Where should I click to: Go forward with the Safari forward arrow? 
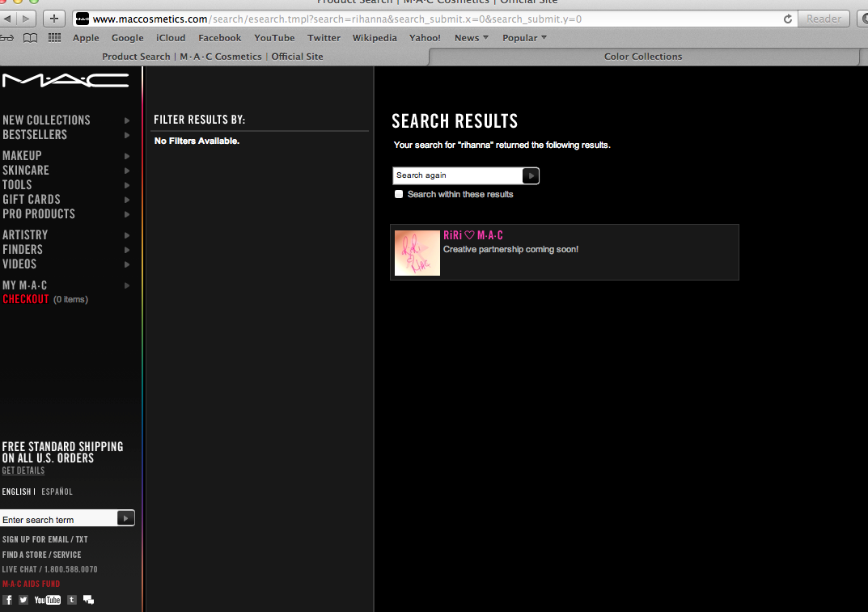[x=25, y=19]
